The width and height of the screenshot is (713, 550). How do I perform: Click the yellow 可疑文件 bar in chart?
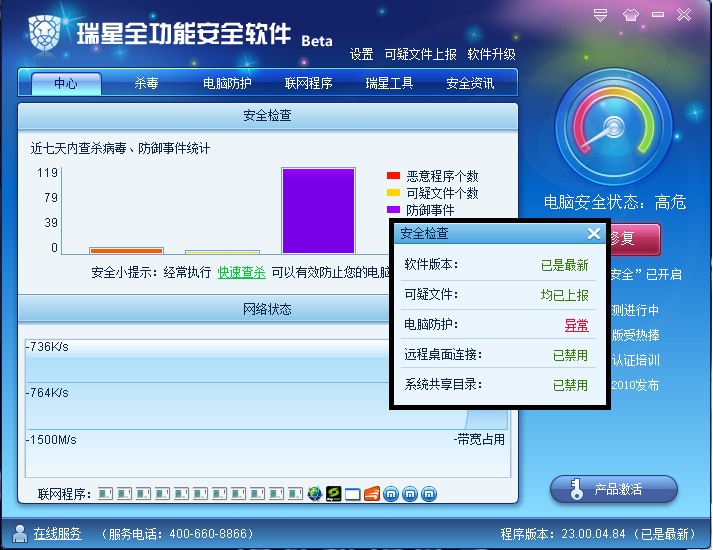point(222,252)
